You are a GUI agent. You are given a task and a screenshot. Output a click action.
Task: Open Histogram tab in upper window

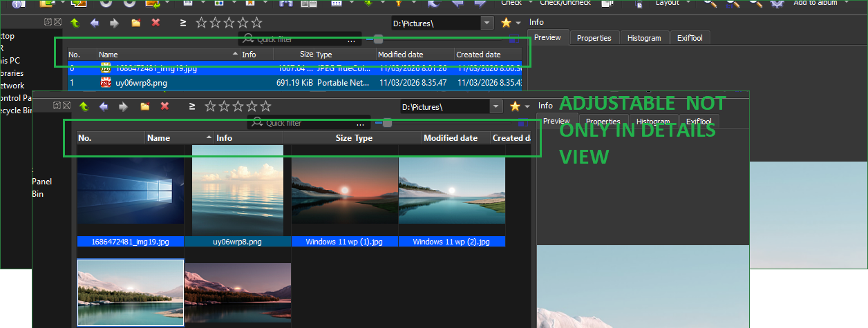(644, 38)
